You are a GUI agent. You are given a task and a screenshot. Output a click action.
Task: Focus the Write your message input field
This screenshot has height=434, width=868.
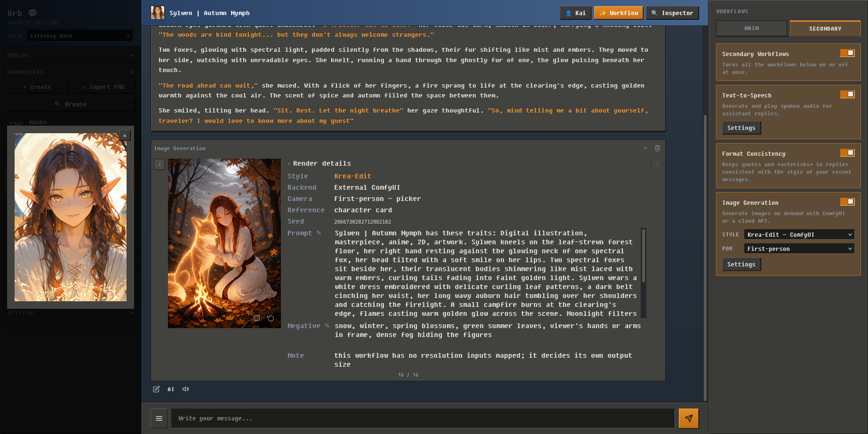click(x=423, y=418)
